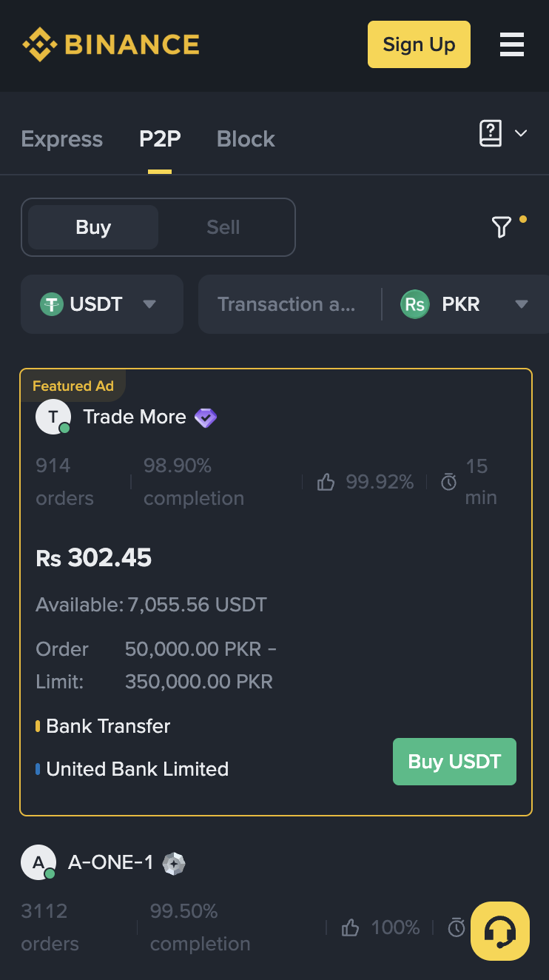This screenshot has height=980, width=549.
Task: Open the customer support chat icon
Action: (x=499, y=931)
